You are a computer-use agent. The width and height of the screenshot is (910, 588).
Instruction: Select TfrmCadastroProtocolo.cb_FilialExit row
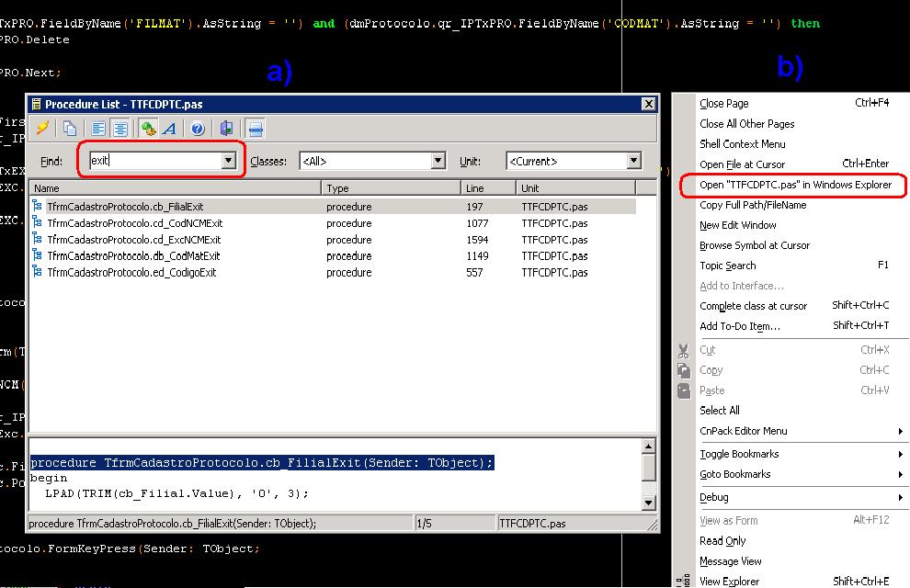[x=333, y=207]
